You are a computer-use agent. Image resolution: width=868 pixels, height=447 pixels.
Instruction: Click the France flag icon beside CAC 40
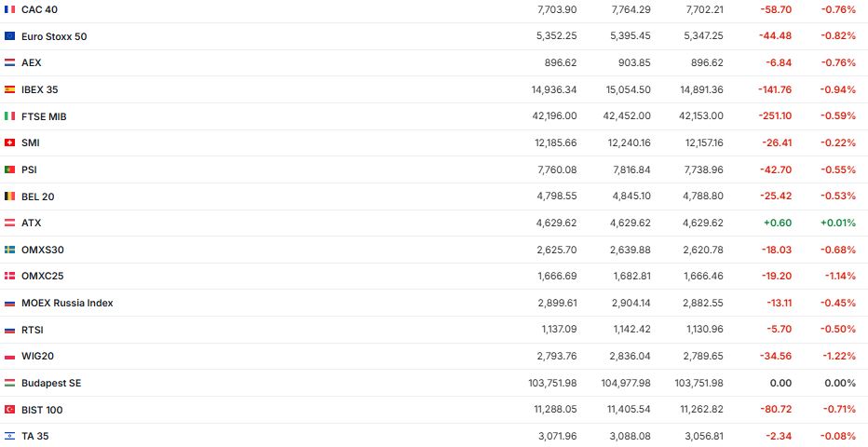coord(9,9)
